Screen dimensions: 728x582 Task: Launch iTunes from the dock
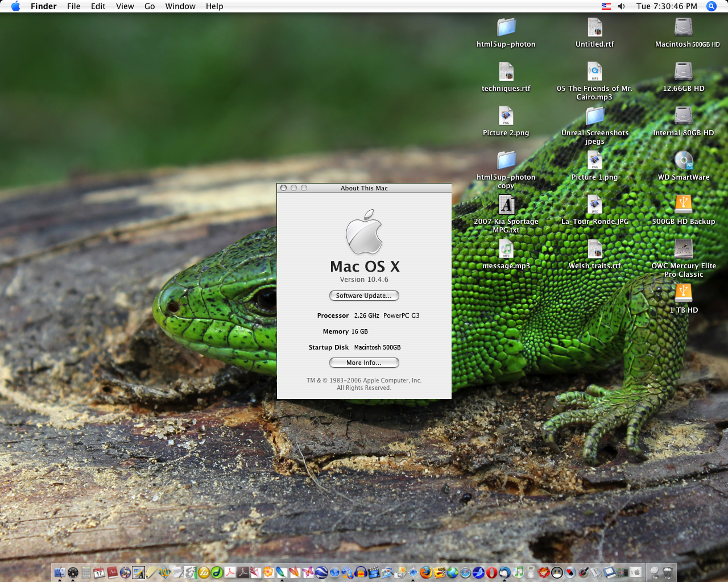(x=517, y=573)
